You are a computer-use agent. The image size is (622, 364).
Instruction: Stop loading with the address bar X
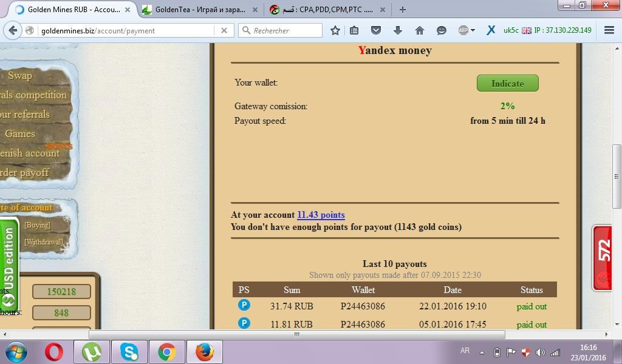224,30
